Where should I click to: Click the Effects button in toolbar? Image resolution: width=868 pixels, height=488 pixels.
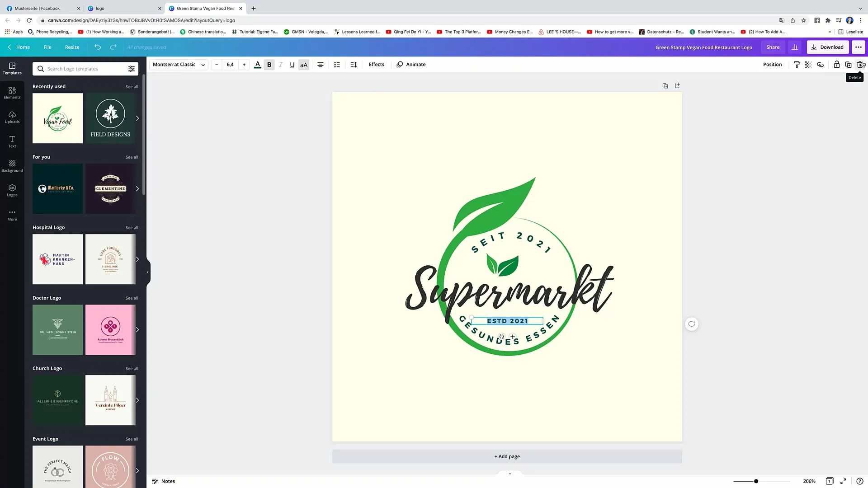[x=376, y=64]
